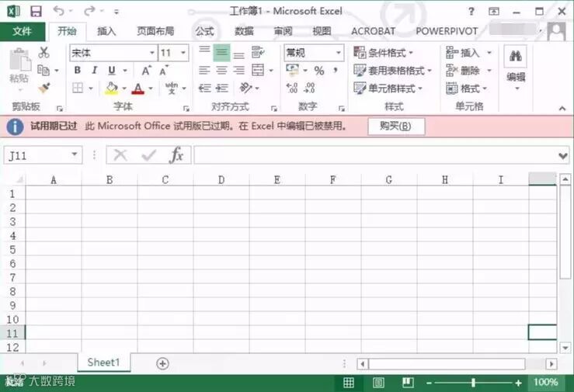
Task: Open the 删除 cells dropdown
Action: point(489,70)
